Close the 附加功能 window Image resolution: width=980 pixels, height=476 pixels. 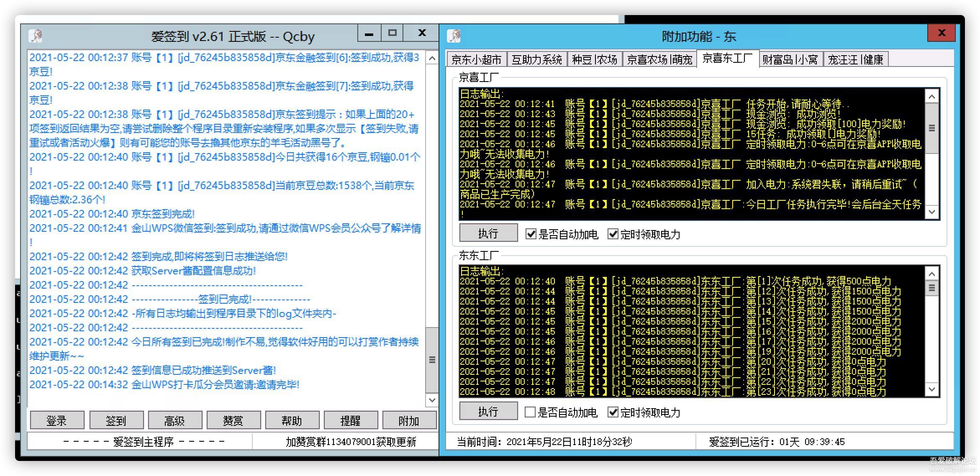[942, 33]
